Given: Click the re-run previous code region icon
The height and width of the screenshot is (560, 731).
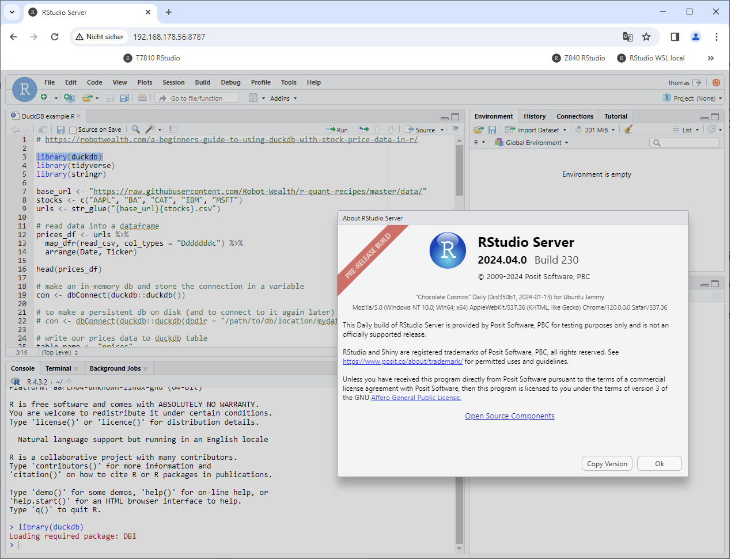Looking at the screenshot, I should point(364,129).
